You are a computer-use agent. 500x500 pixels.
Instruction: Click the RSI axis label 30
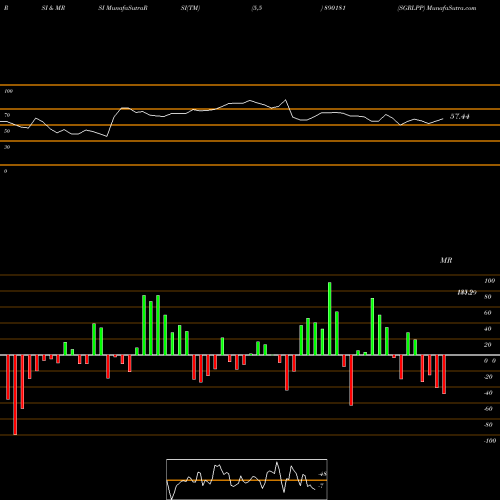7,147
